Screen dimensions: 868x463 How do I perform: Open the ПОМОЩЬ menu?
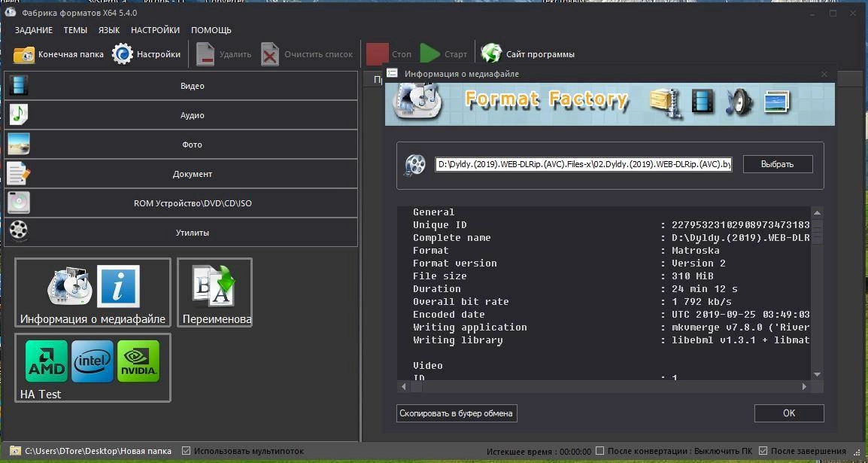tap(211, 30)
